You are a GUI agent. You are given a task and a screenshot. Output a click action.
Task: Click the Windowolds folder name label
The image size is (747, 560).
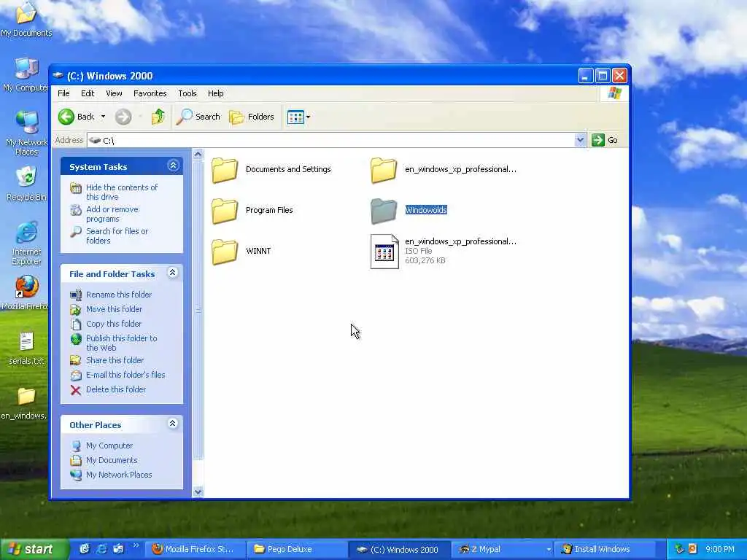[x=426, y=210]
